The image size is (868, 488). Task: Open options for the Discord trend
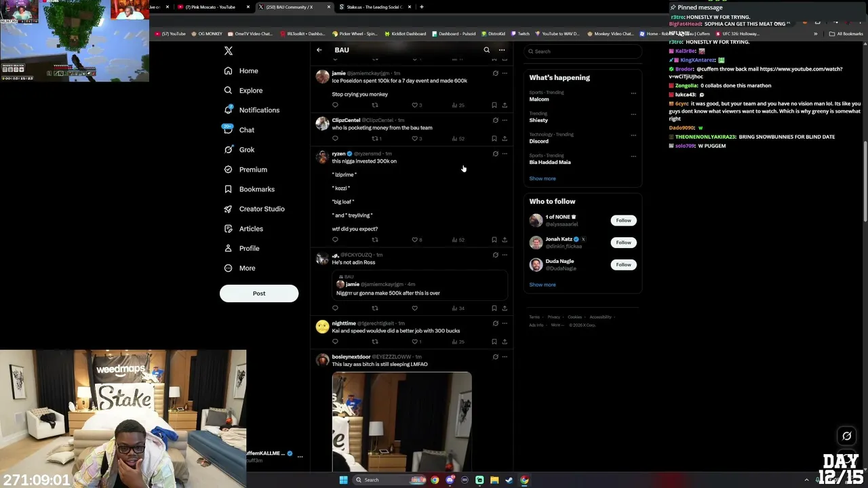633,135
